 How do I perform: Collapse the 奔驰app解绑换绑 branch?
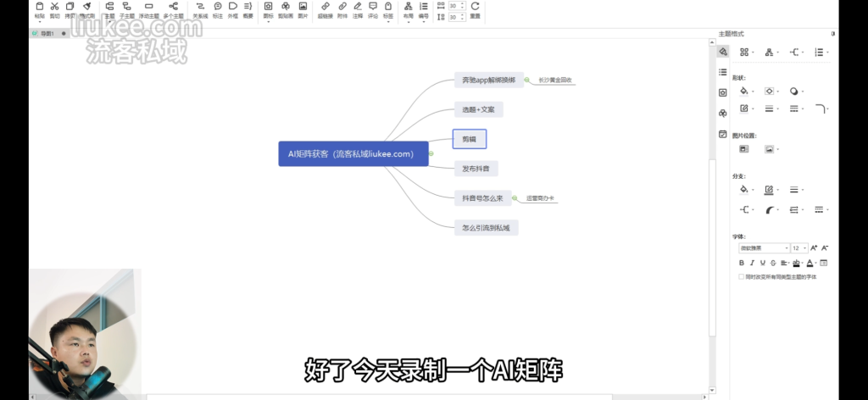click(527, 81)
